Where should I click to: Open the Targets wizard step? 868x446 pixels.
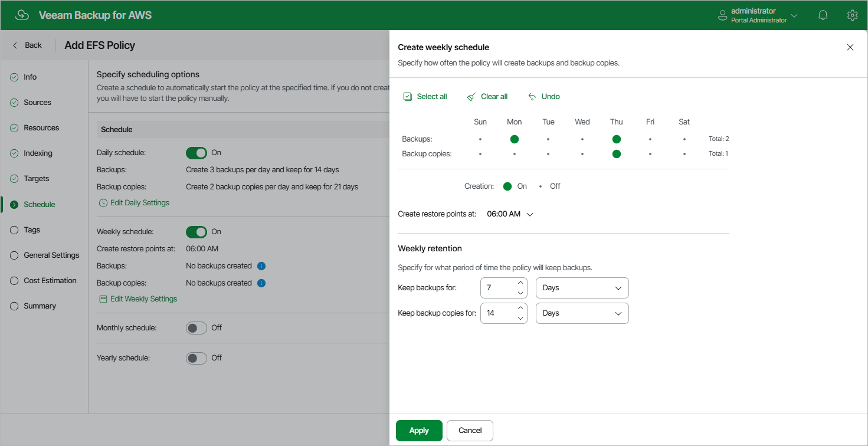[x=37, y=179]
